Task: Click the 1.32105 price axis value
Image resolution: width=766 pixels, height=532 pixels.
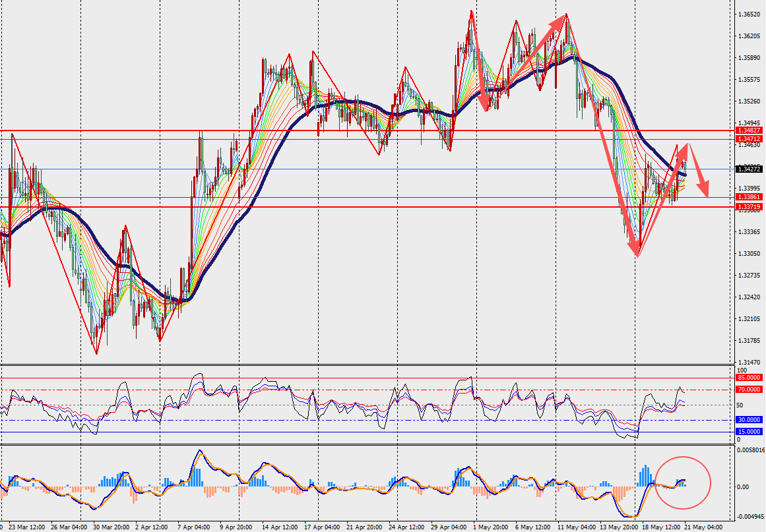Action: pyautogui.click(x=750, y=319)
